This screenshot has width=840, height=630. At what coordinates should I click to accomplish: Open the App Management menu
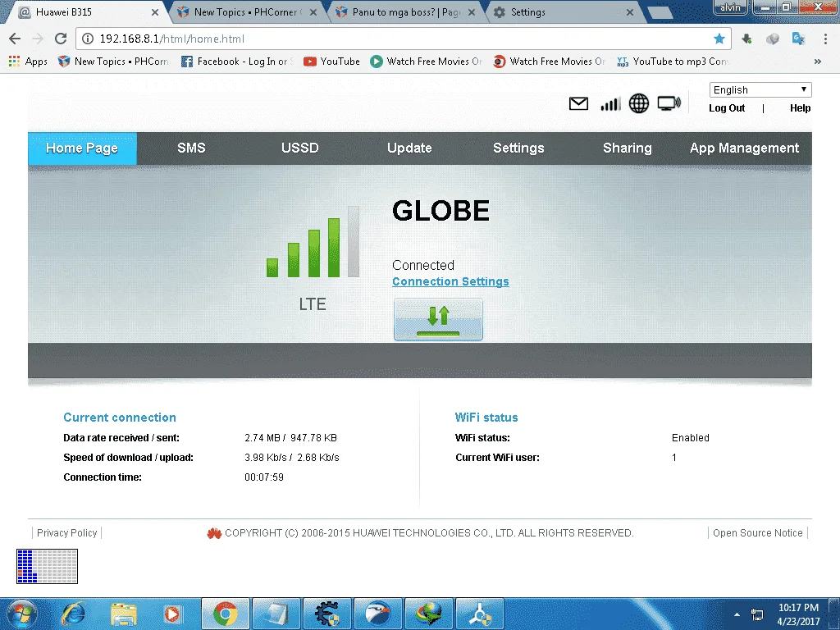point(744,148)
